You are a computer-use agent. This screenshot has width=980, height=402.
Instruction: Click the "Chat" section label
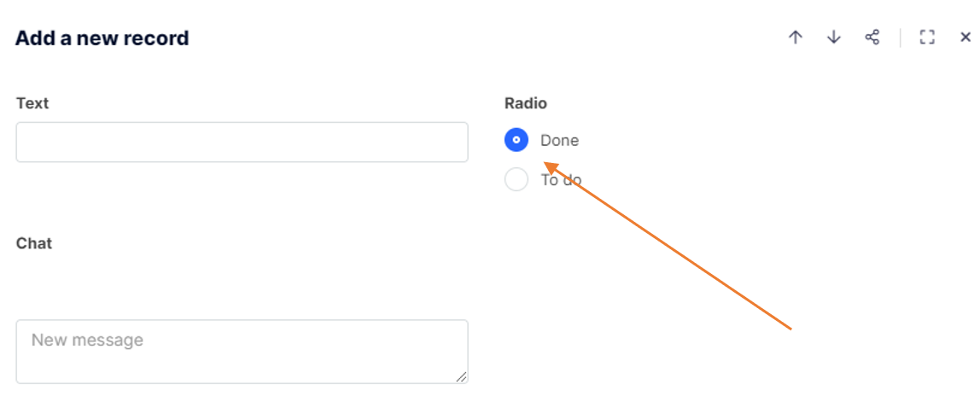[34, 243]
